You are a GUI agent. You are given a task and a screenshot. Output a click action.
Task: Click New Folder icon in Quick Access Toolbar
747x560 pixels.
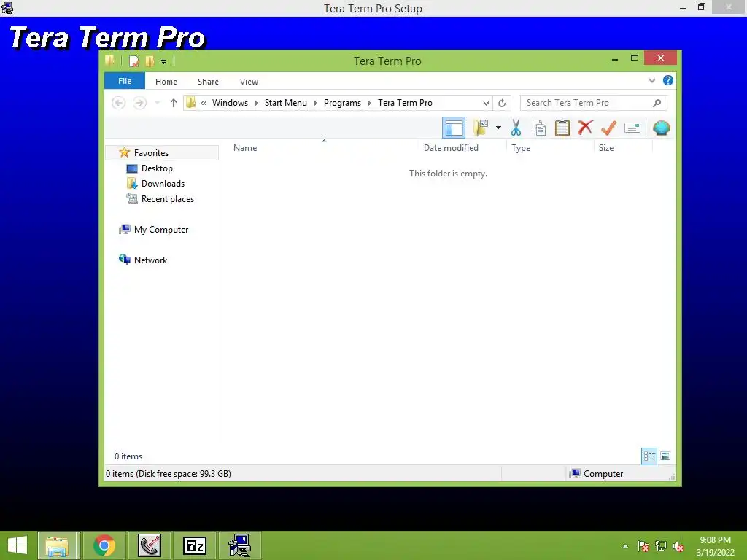(x=150, y=61)
